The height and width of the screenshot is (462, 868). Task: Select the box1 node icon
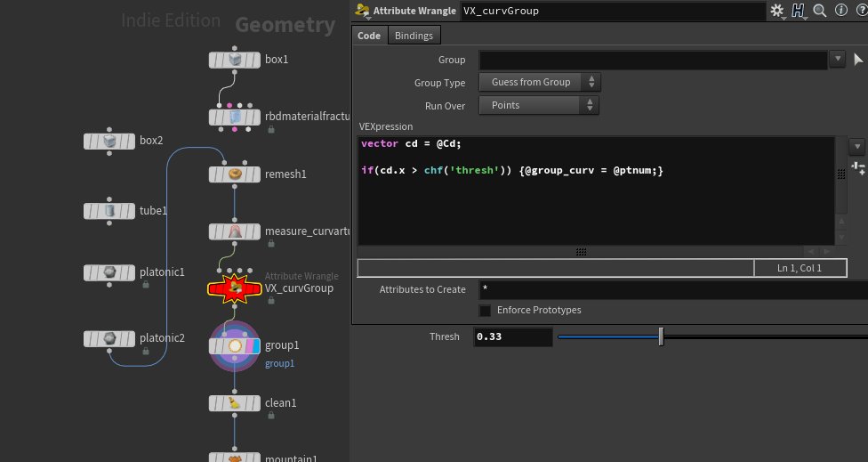(235, 60)
